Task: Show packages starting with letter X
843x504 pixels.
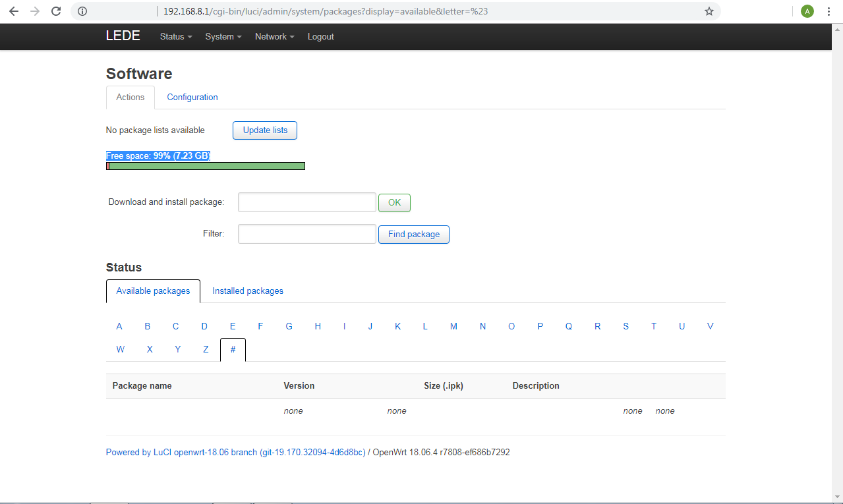Action: pyautogui.click(x=150, y=350)
